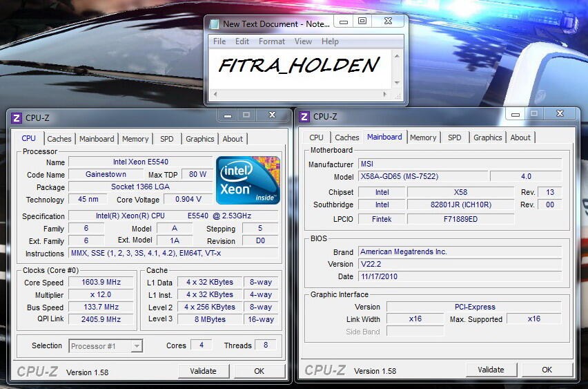The height and width of the screenshot is (389, 588).
Task: Select Graphics tab in left CPU-Z window
Action: [200, 139]
